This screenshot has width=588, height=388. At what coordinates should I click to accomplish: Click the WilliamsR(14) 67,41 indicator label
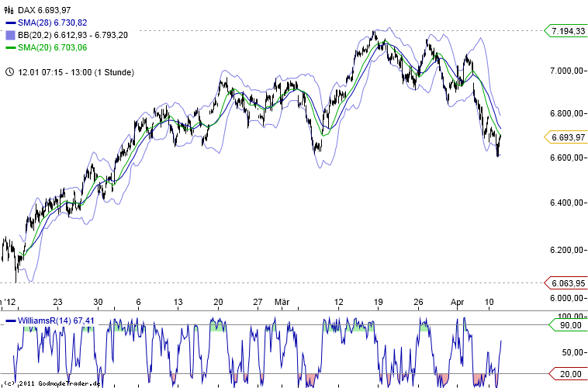tap(56, 321)
